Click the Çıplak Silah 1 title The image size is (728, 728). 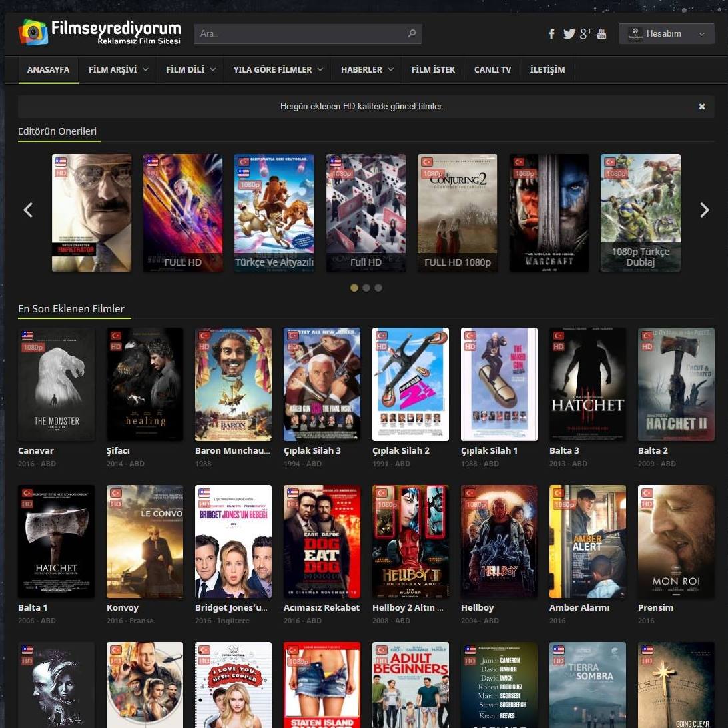coord(489,450)
